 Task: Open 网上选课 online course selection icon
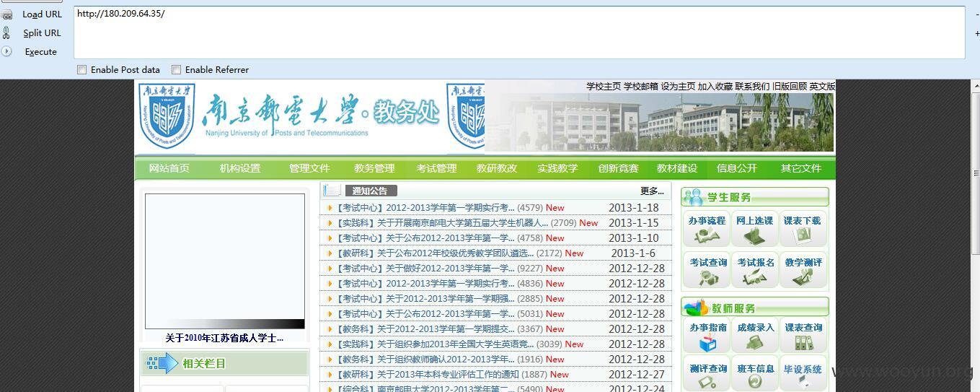pos(755,229)
